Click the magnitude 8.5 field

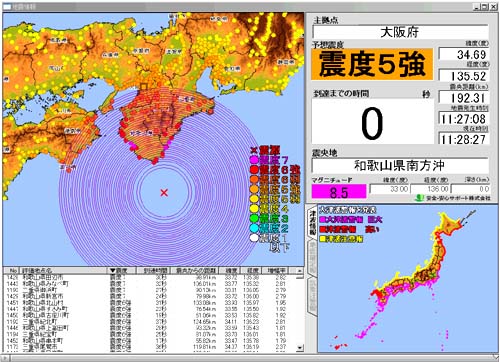click(x=339, y=192)
